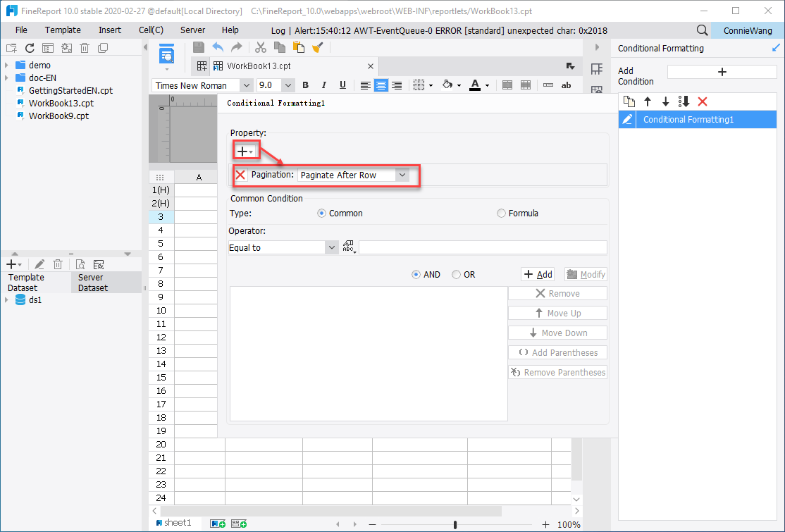Toggle bold formatting in the toolbar
Screen dimensions: 785x532
(x=305, y=85)
